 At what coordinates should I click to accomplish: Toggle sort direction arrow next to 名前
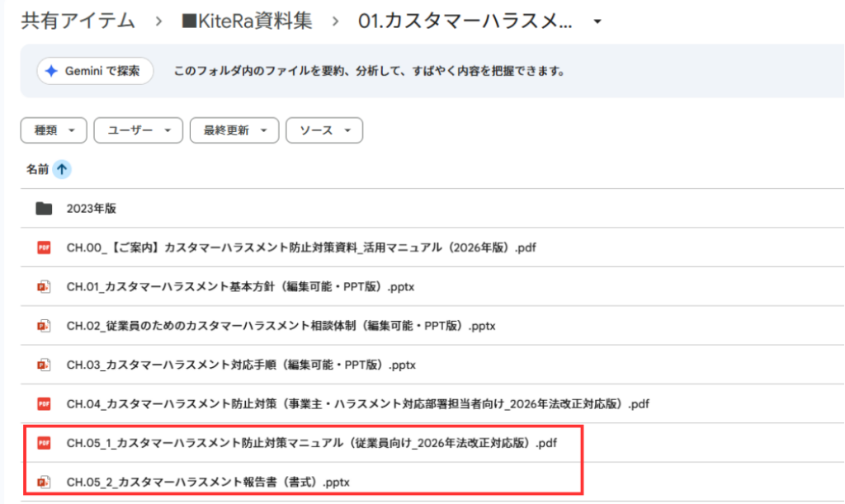(x=63, y=169)
